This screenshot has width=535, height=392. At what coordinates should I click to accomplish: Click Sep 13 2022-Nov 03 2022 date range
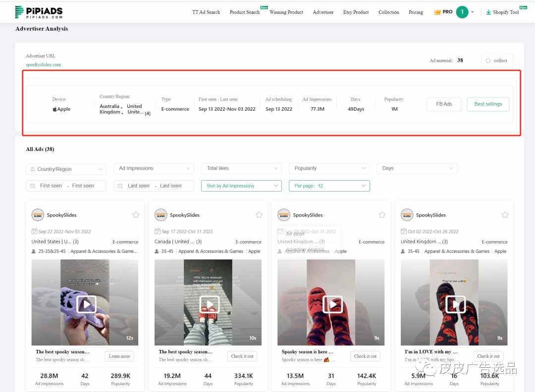(227, 109)
